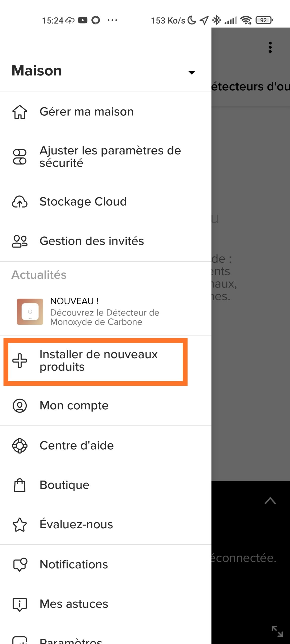The height and width of the screenshot is (644, 290).
Task: Expand the Maison home selector arrow
Action: point(192,72)
